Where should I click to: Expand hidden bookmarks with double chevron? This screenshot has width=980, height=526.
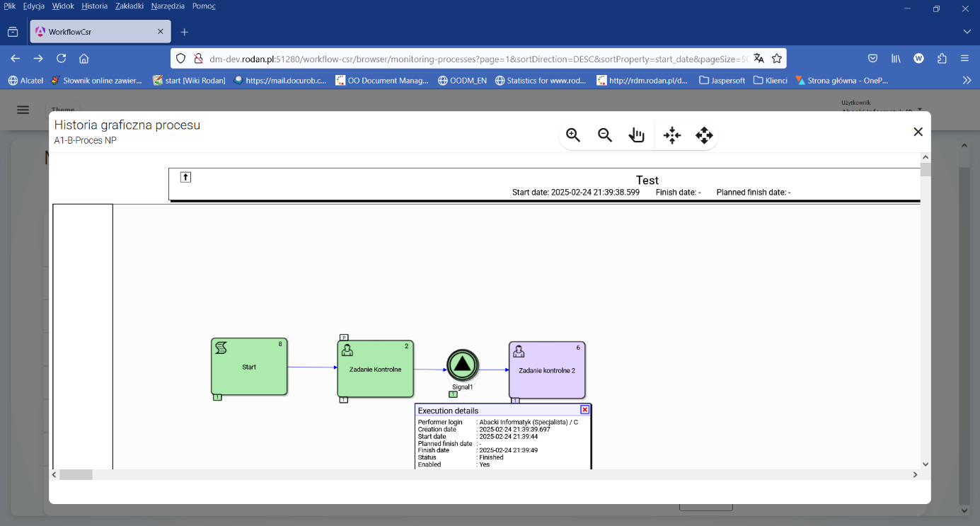(x=967, y=80)
